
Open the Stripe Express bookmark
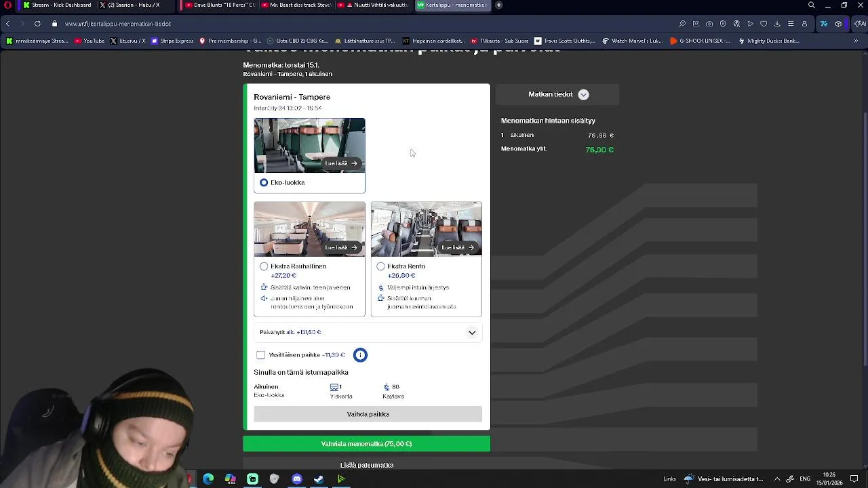pos(172,41)
